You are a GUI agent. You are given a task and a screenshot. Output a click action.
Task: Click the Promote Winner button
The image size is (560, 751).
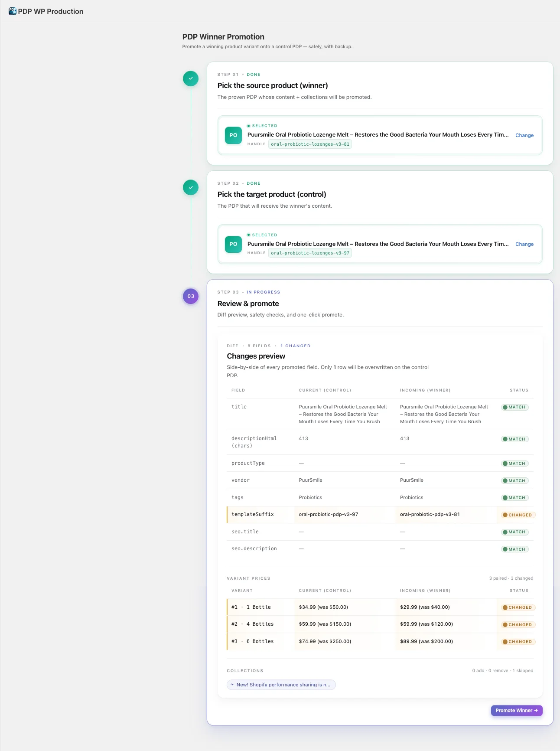click(x=517, y=710)
